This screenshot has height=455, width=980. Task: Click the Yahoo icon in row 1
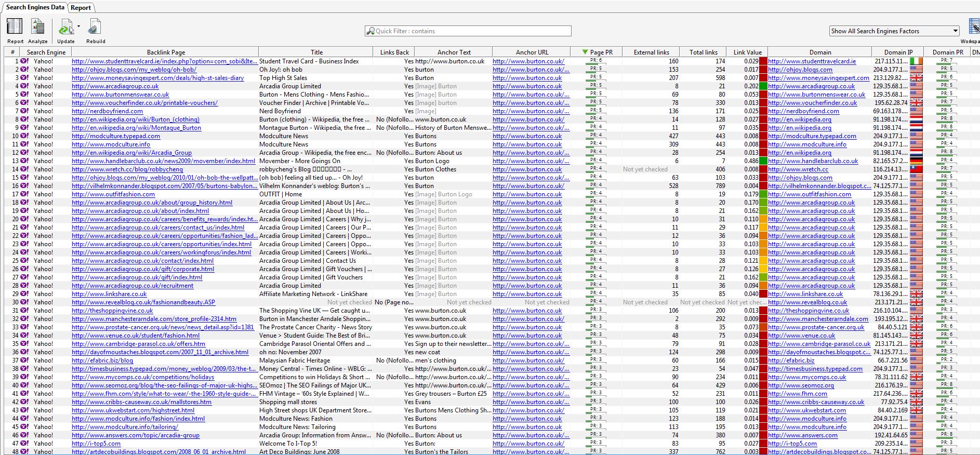[24, 61]
